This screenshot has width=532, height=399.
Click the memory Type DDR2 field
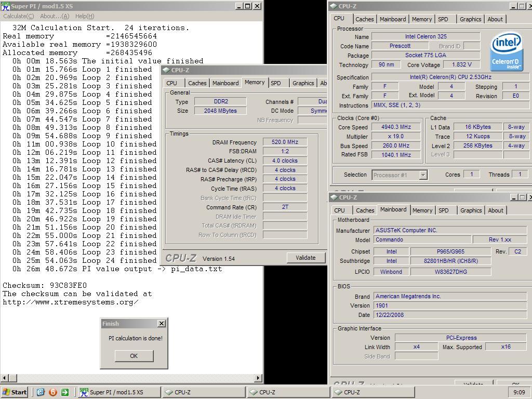pos(220,101)
